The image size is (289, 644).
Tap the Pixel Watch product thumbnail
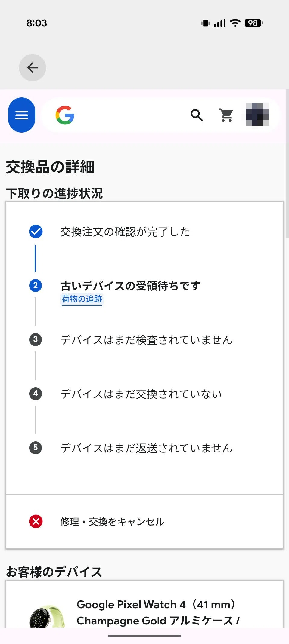click(x=47, y=616)
